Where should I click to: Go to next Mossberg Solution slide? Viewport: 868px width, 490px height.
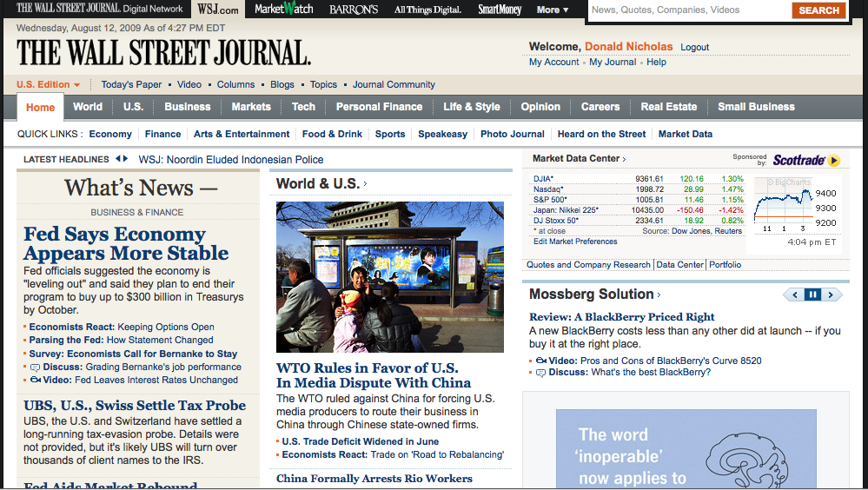click(x=831, y=295)
